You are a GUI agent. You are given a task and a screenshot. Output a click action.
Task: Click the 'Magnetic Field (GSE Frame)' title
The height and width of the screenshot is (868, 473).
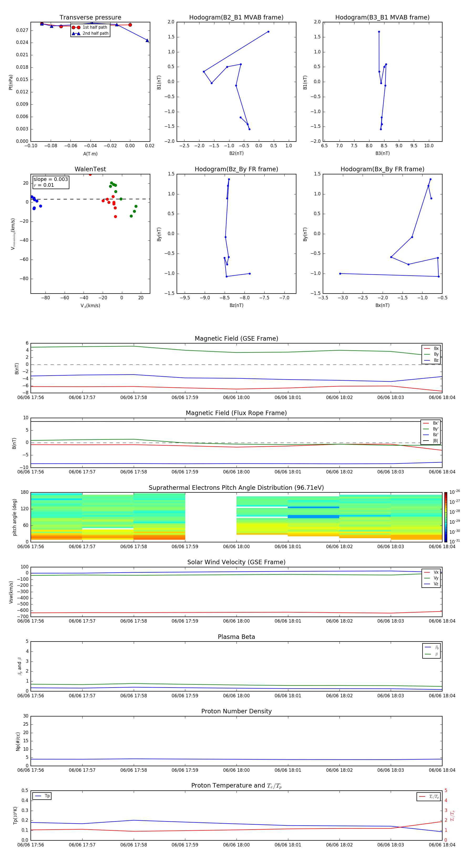coord(236,339)
